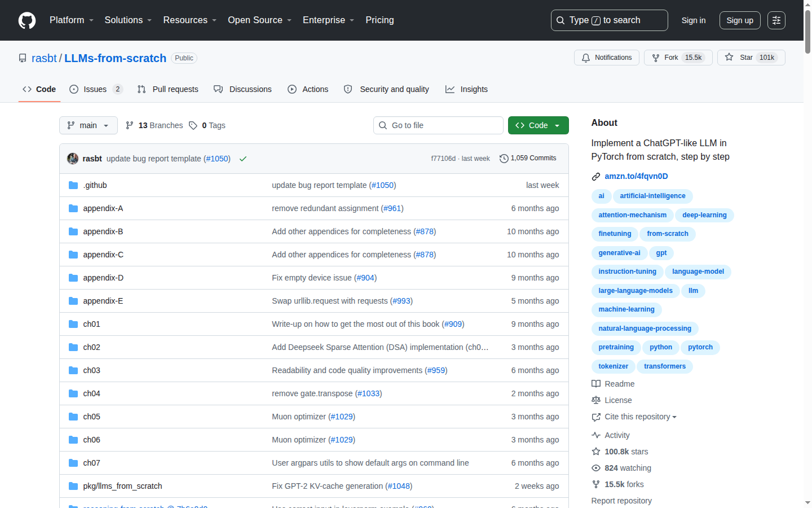Focus the Type / to search box
The height and width of the screenshot is (508, 812).
coord(610,20)
